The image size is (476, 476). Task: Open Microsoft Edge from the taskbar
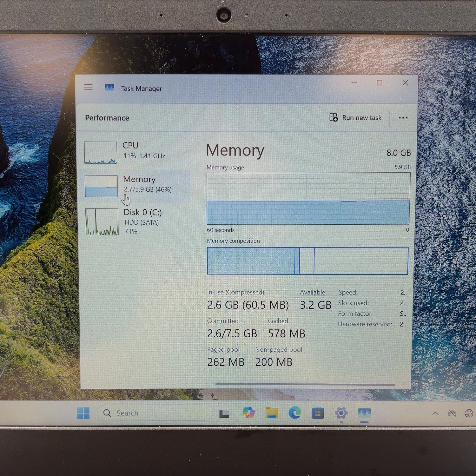click(295, 413)
